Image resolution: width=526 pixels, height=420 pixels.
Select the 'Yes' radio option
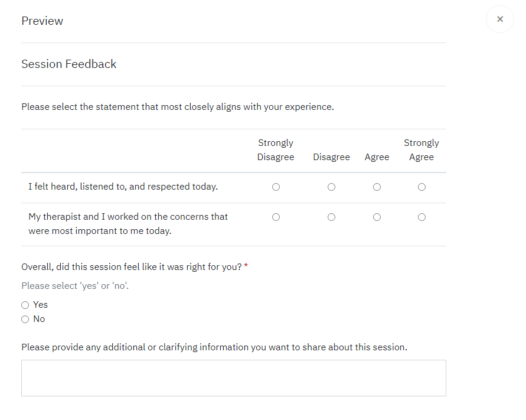coord(25,305)
